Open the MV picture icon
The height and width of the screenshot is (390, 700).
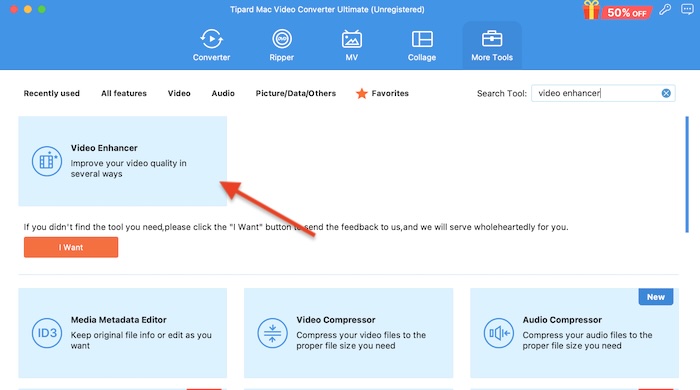pyautogui.click(x=351, y=39)
